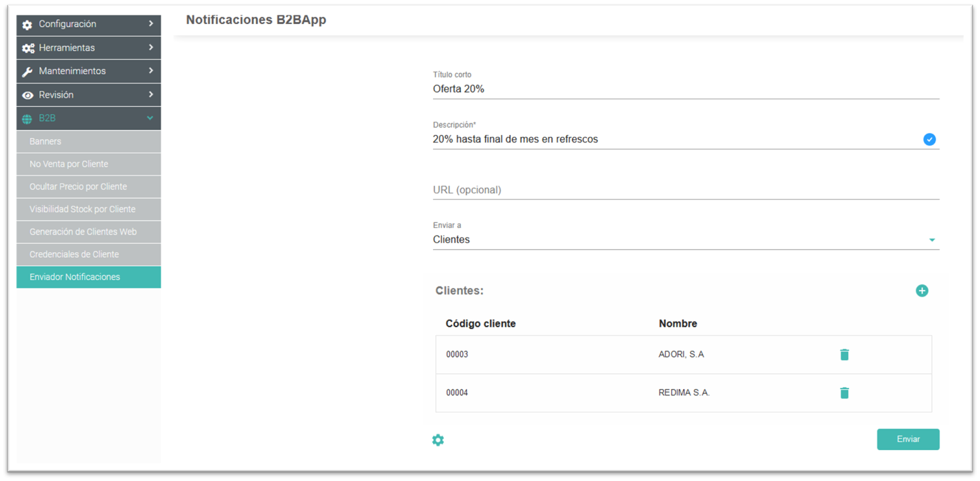Image resolution: width=980 pixels, height=481 pixels.
Task: Open Ocultar Precio por Cliente
Action: coord(89,186)
